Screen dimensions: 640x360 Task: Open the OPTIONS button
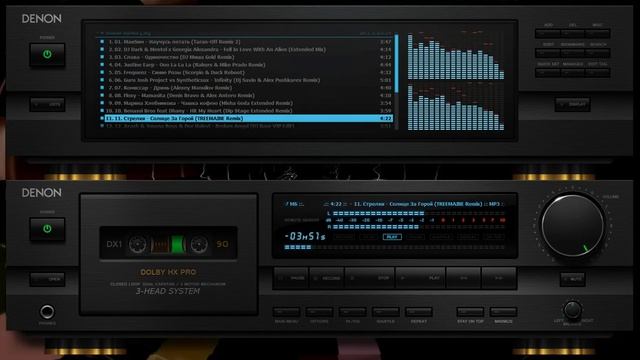(319, 312)
